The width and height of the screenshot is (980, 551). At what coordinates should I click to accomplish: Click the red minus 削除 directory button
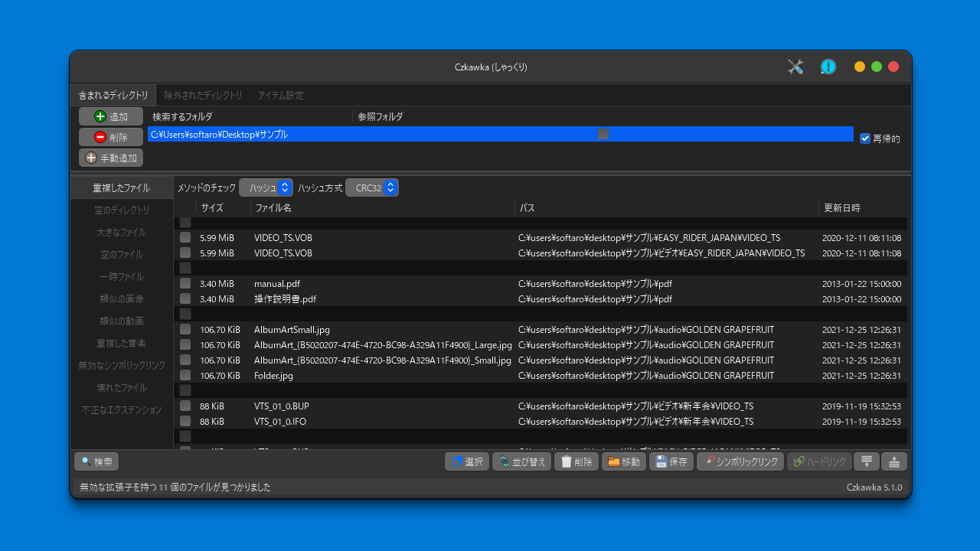click(x=111, y=137)
